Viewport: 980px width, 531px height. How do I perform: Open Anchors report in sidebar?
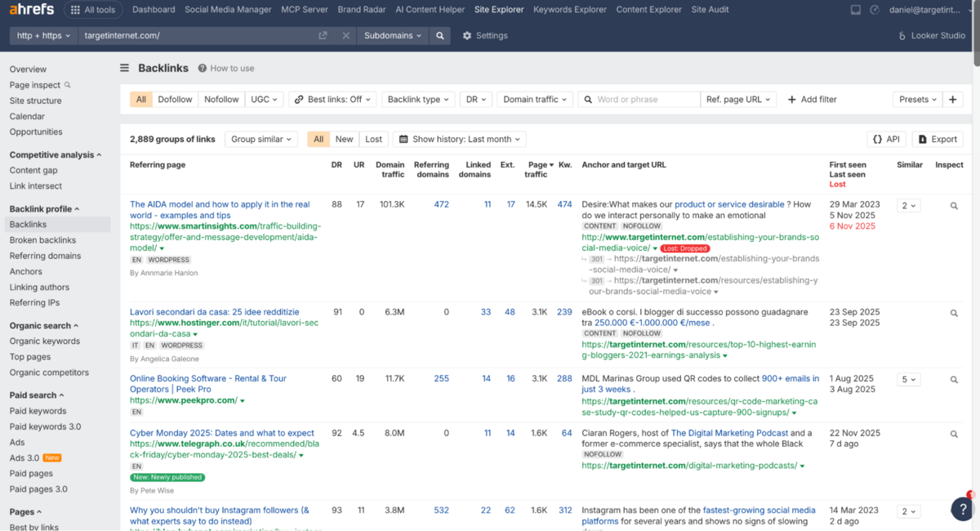pyautogui.click(x=26, y=271)
